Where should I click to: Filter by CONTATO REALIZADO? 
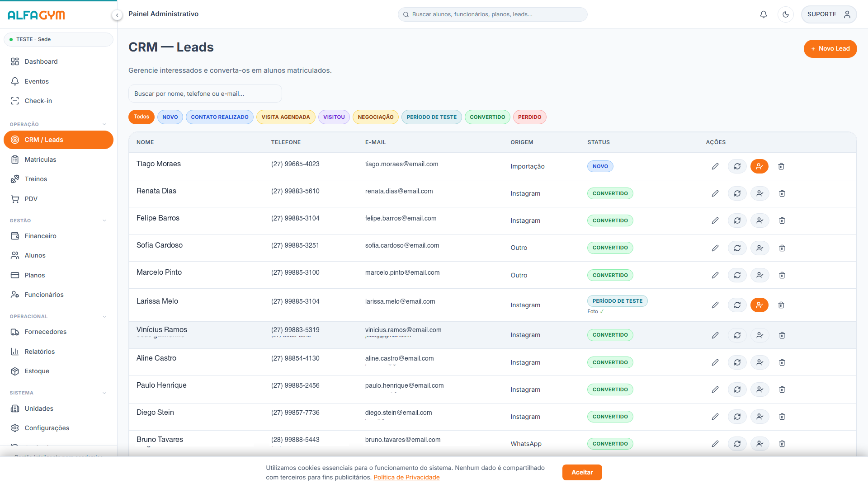(220, 117)
